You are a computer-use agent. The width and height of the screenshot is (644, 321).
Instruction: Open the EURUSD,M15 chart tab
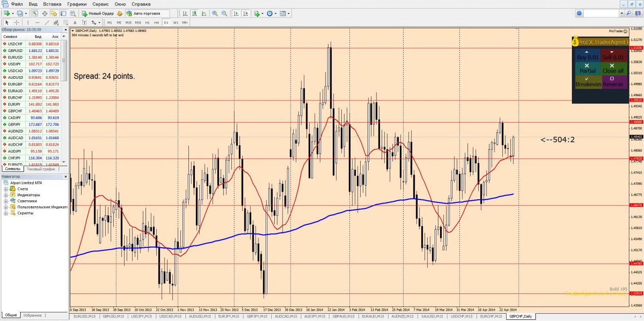click(x=85, y=316)
